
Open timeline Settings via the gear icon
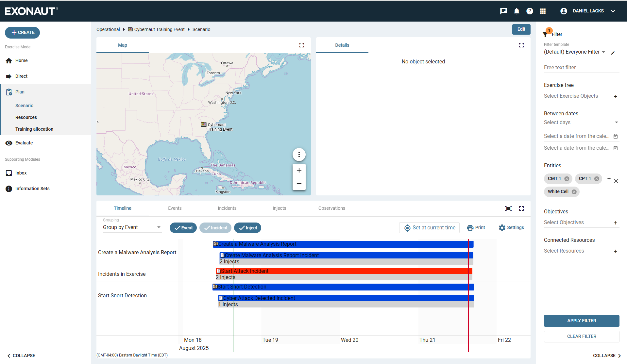tap(502, 227)
